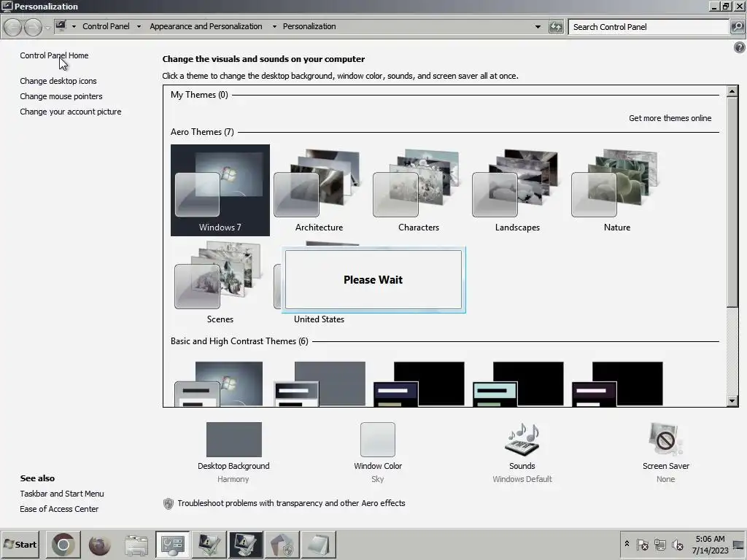Click the search magnifier icon
This screenshot has width=747, height=560.
(x=737, y=27)
